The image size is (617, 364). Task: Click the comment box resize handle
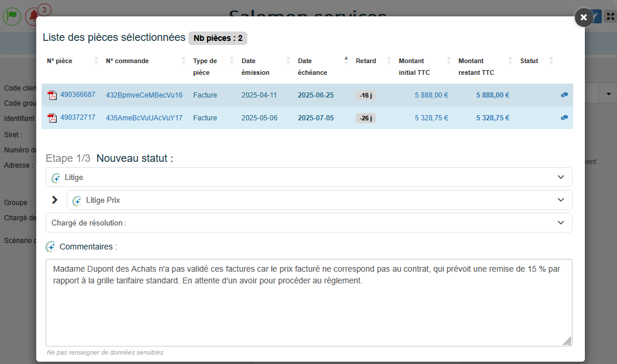coord(567,341)
